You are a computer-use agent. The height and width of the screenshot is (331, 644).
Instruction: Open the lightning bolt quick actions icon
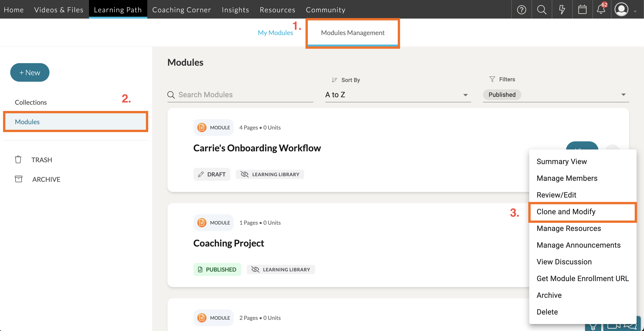pos(562,10)
